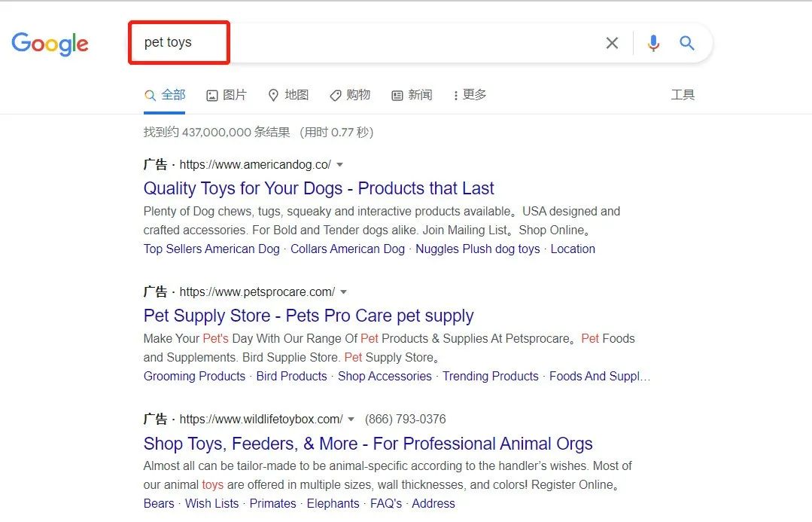Start voice search with microphone icon

(x=653, y=44)
